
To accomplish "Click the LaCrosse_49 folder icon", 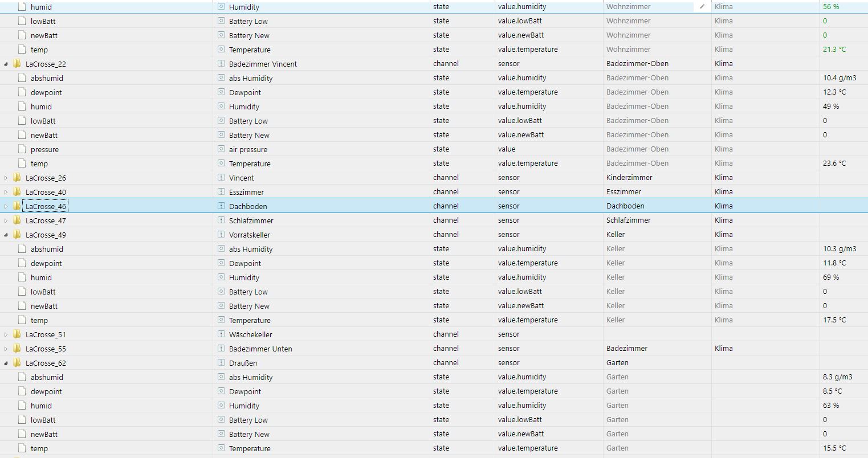I will click(x=17, y=234).
